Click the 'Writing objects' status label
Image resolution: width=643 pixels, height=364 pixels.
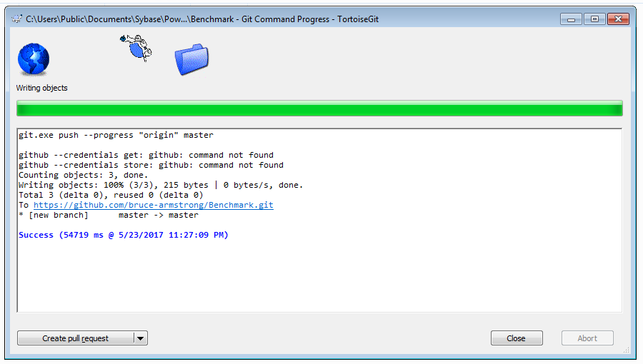(x=42, y=88)
